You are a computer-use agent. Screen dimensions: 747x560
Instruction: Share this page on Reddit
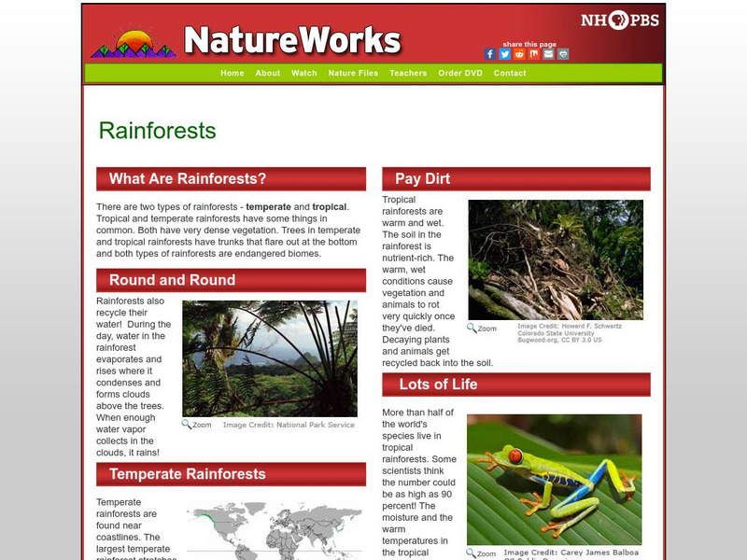pos(519,54)
